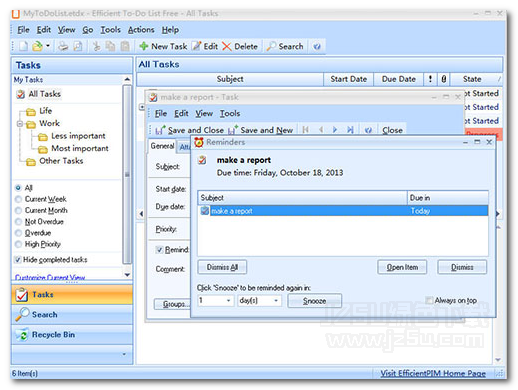The height and width of the screenshot is (390, 518).
Task: Open the Tools menu in the task window
Action: pos(230,113)
